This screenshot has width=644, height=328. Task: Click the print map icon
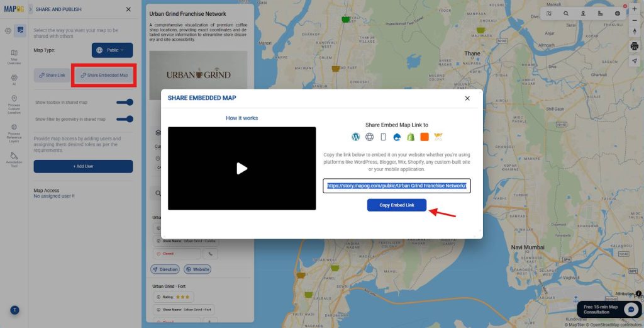click(635, 46)
